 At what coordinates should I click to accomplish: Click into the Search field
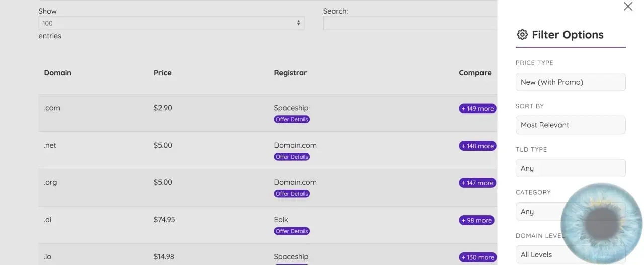(x=410, y=23)
